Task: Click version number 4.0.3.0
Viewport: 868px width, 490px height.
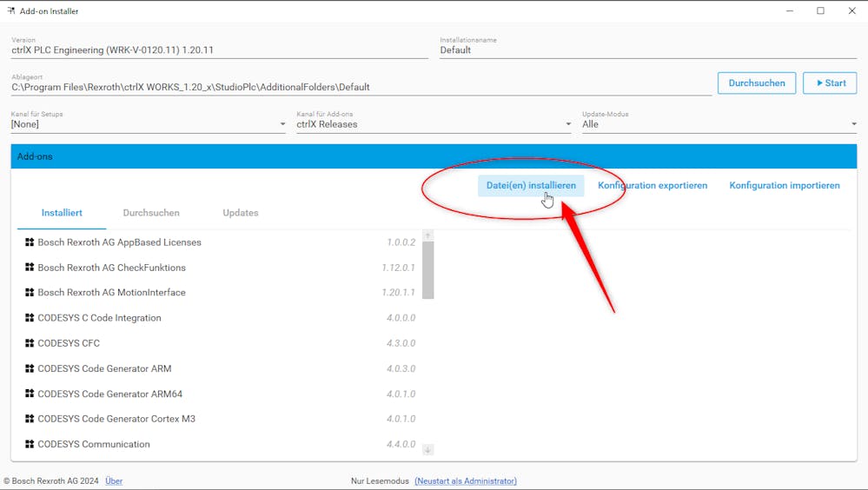Action: coord(401,368)
